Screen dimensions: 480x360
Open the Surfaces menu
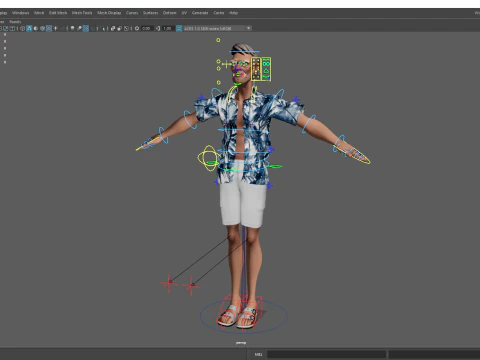click(150, 13)
